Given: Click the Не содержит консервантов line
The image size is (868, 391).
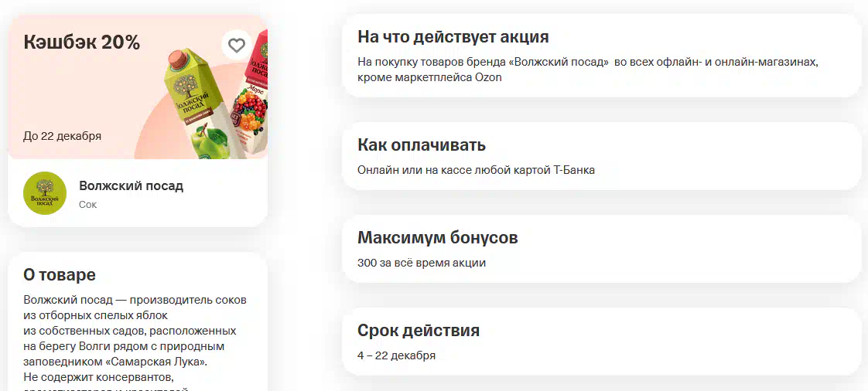Looking at the screenshot, I should [x=99, y=378].
